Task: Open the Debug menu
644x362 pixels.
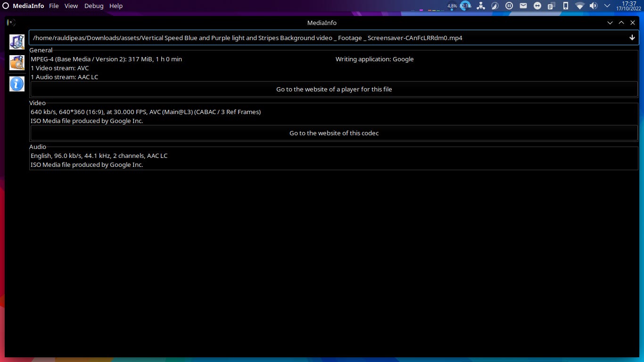Action: [94, 6]
